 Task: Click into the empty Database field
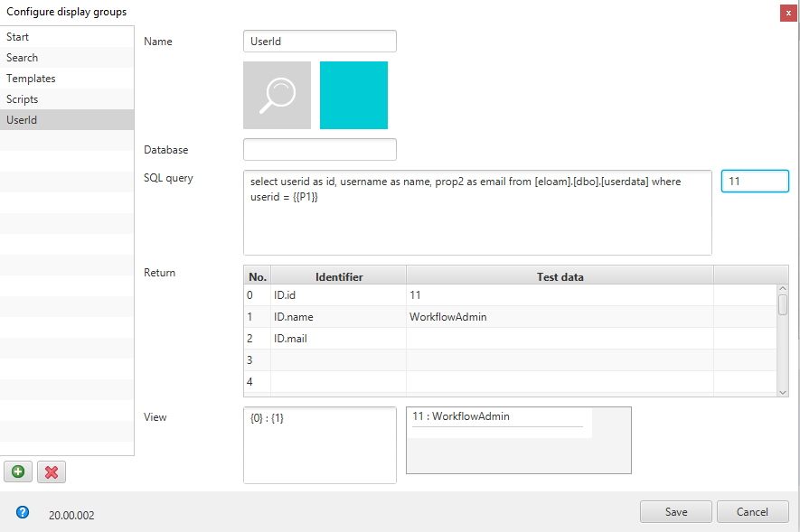pyautogui.click(x=320, y=149)
